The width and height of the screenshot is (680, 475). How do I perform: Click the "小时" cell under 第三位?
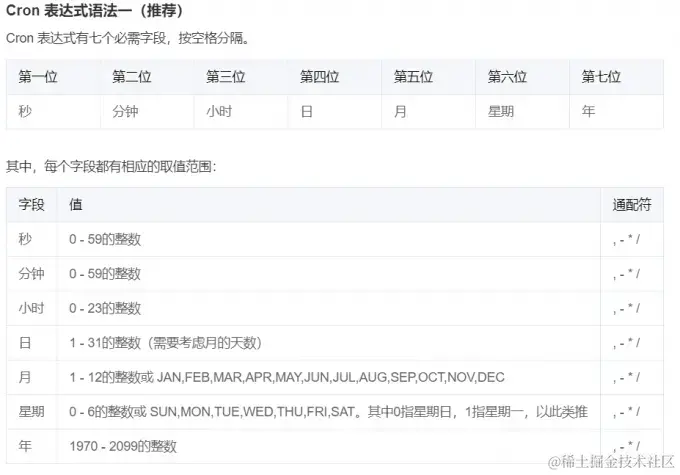241,111
